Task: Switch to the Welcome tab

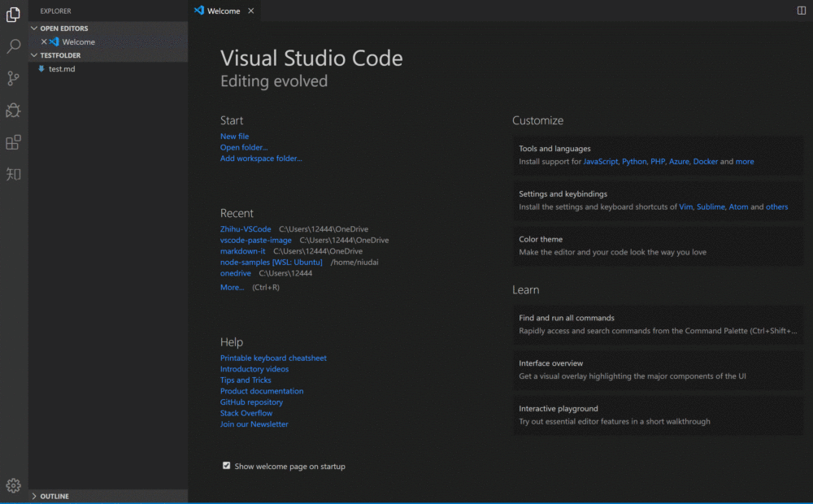Action: 224,11
